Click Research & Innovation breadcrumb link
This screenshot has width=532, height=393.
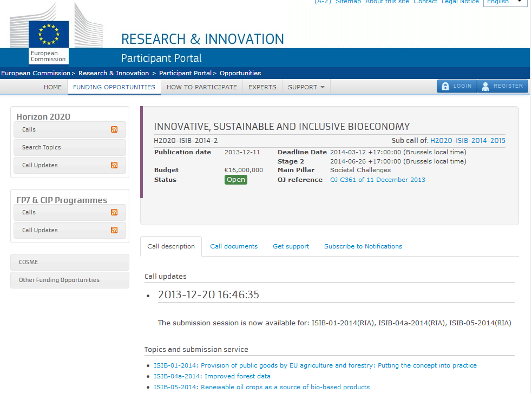(x=114, y=73)
